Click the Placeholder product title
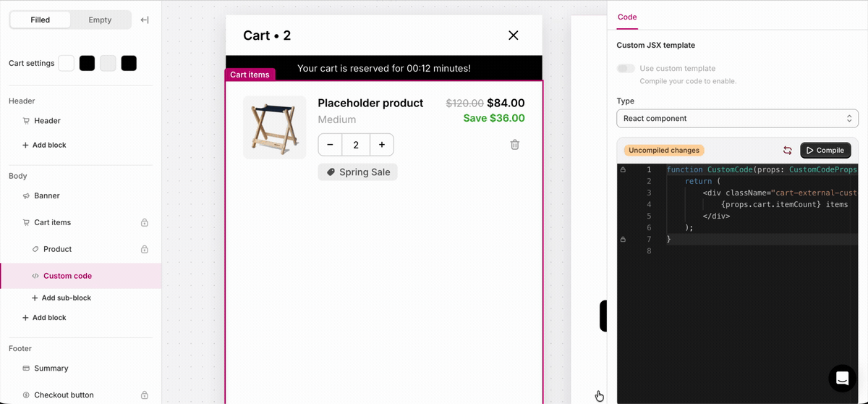Image resolution: width=868 pixels, height=404 pixels. (370, 103)
